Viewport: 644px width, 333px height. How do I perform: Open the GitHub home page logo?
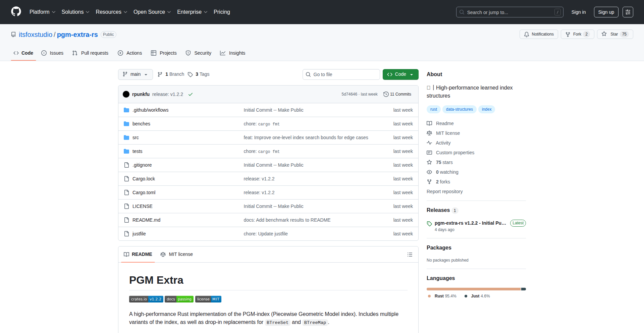[15, 12]
